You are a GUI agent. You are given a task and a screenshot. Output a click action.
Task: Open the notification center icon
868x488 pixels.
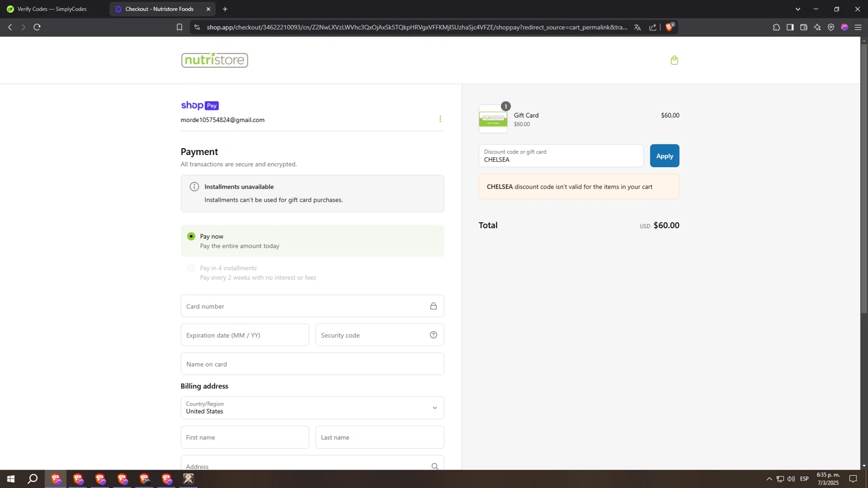853,479
